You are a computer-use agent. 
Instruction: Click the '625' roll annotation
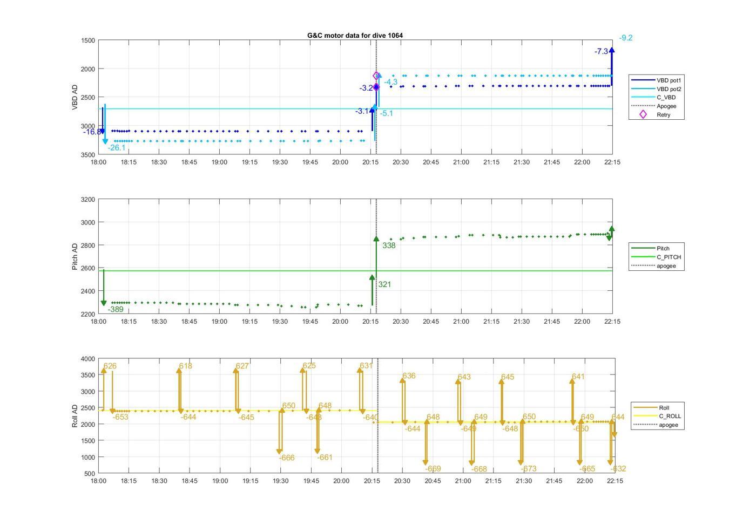tap(309, 366)
